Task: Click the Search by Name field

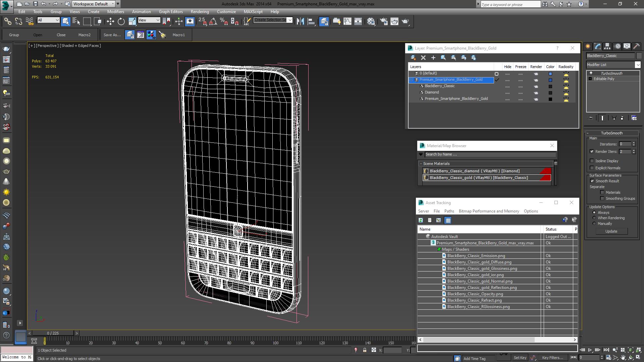Action: click(x=490, y=155)
